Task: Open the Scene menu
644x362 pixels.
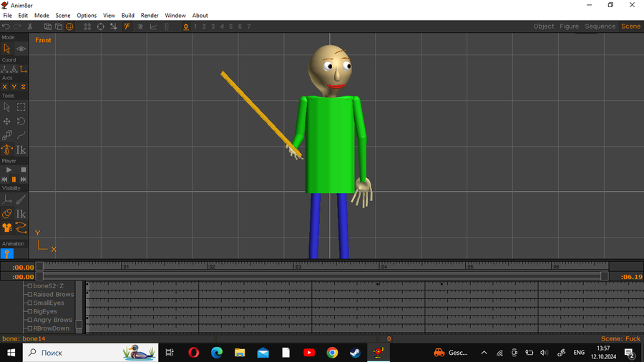Action: 63,16
